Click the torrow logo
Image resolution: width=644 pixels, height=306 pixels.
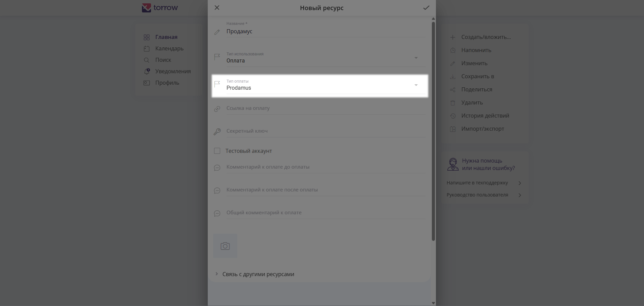click(x=160, y=8)
